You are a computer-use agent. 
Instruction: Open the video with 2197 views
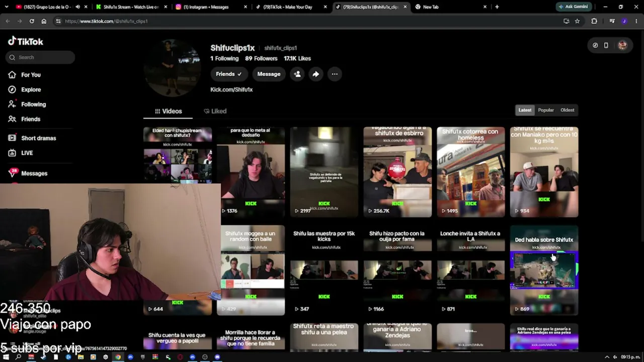click(324, 172)
